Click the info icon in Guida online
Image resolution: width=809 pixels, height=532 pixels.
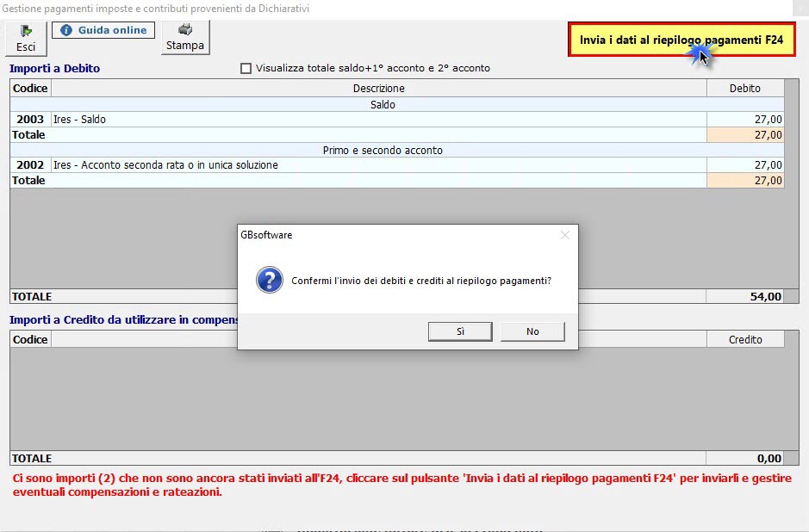pyautogui.click(x=66, y=30)
